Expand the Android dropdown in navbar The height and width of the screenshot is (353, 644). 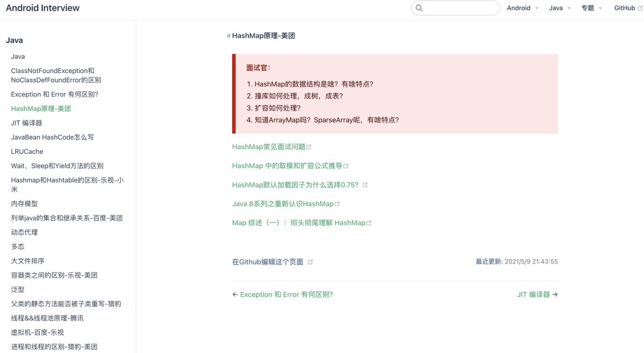point(523,8)
